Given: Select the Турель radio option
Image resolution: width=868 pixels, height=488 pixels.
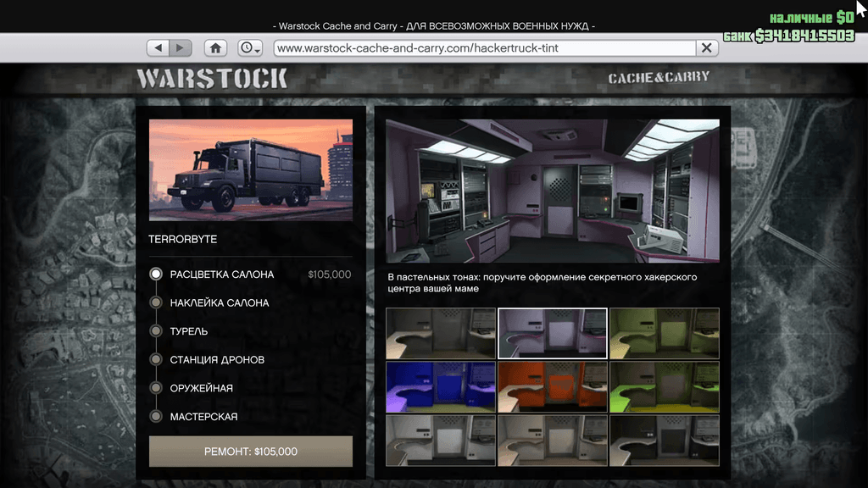Looking at the screenshot, I should coord(156,331).
